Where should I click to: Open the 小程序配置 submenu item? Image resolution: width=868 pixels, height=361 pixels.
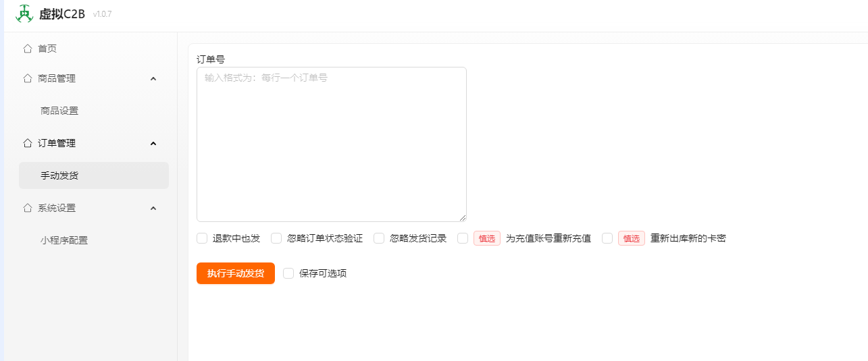pos(94,240)
